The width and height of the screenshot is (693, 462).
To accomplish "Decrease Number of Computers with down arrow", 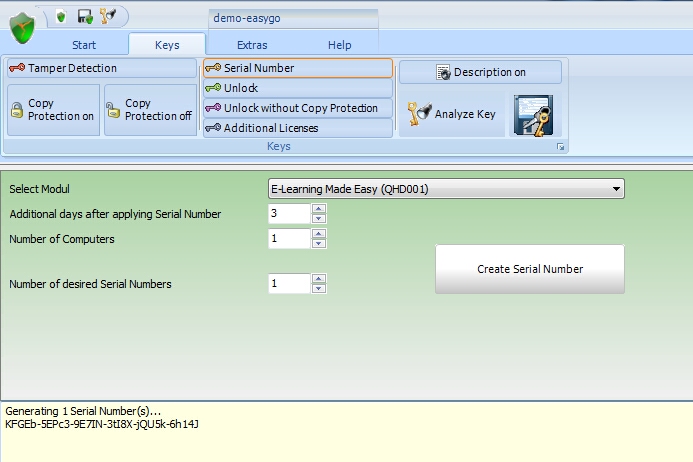I will (319, 243).
